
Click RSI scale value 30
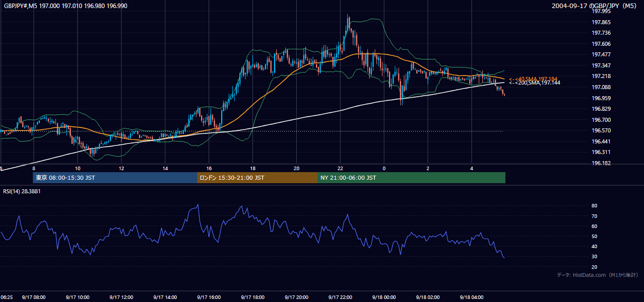[594, 257]
